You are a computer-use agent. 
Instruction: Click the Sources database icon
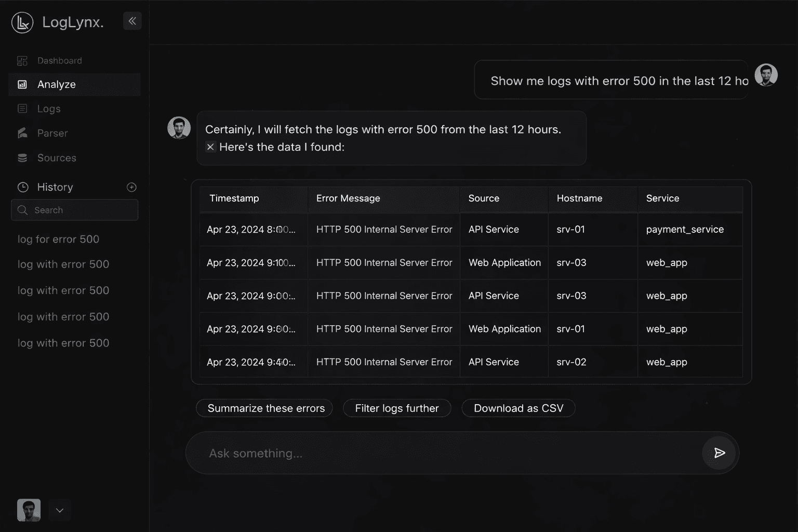tap(22, 158)
